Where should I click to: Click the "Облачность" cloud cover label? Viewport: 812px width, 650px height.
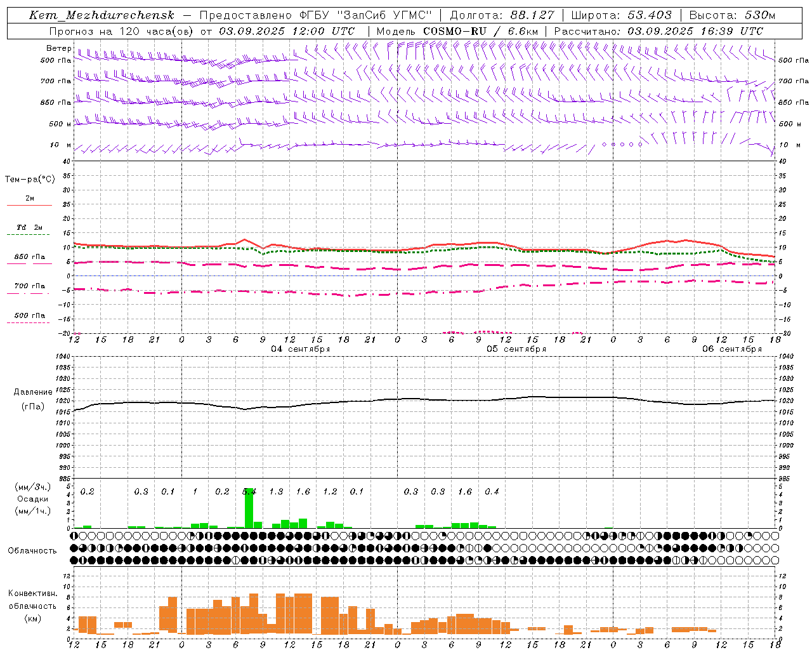coord(32,550)
